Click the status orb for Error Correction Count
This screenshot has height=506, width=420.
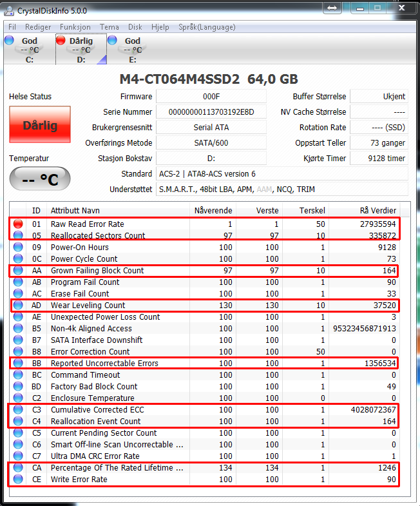tap(18, 351)
